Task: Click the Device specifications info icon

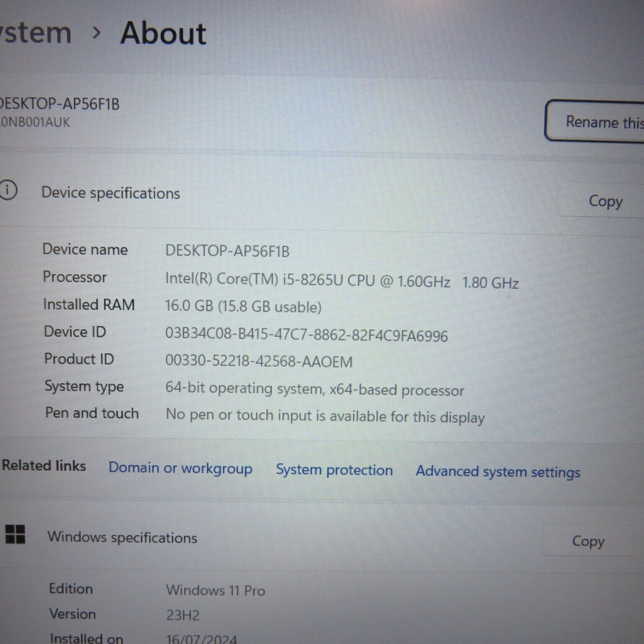Action: [8, 190]
